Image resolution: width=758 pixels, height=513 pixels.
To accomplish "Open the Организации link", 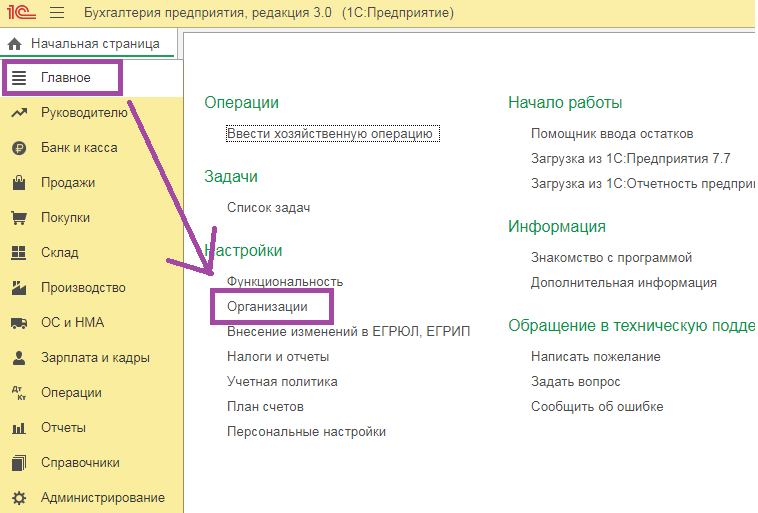I will 267,307.
